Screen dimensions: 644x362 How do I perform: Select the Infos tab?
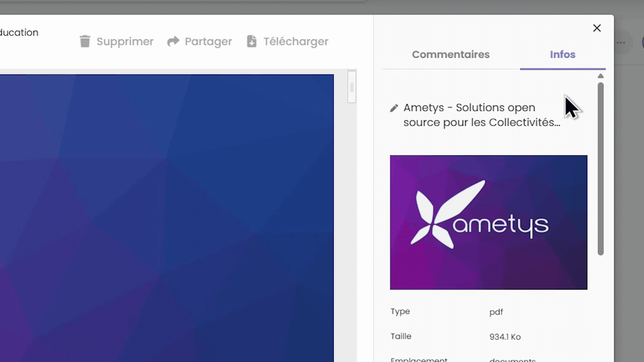pos(562,54)
